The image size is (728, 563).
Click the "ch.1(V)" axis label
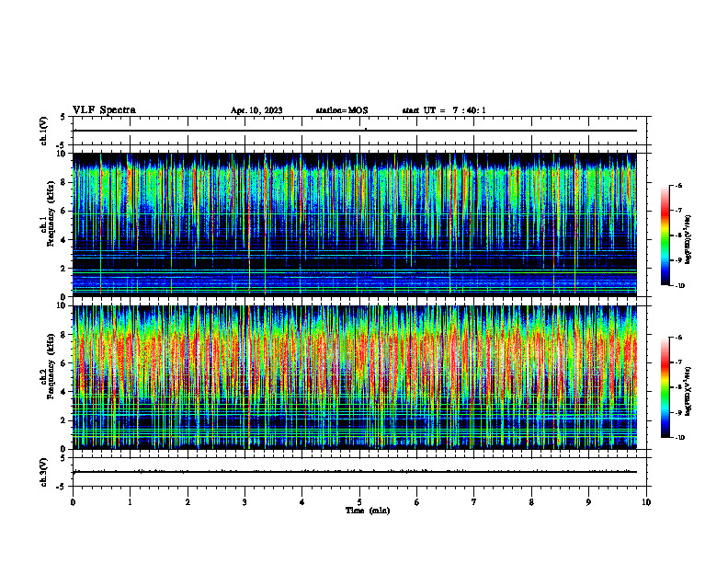pyautogui.click(x=44, y=131)
